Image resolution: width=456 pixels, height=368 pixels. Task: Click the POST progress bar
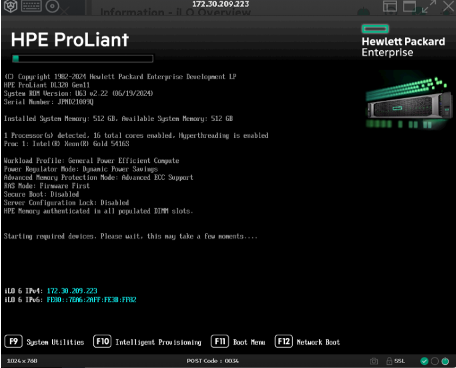pyautogui.click(x=83, y=59)
